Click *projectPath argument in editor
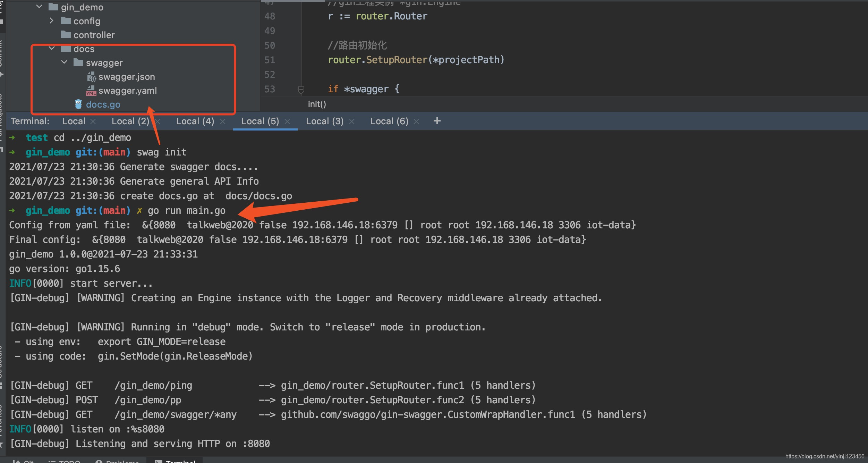 click(466, 60)
